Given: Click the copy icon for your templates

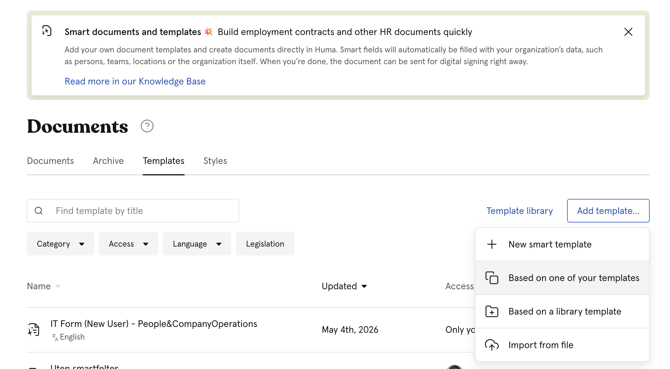Looking at the screenshot, I should 492,278.
